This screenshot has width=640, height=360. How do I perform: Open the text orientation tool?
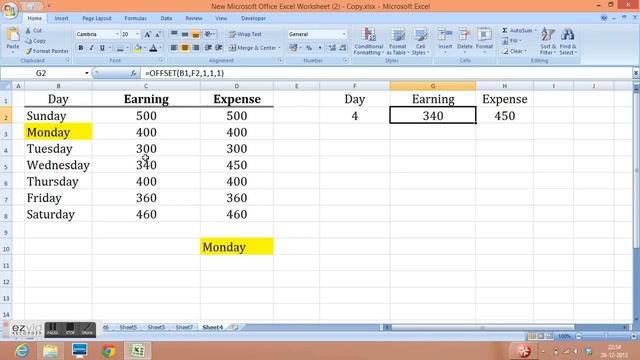pyautogui.click(x=209, y=34)
